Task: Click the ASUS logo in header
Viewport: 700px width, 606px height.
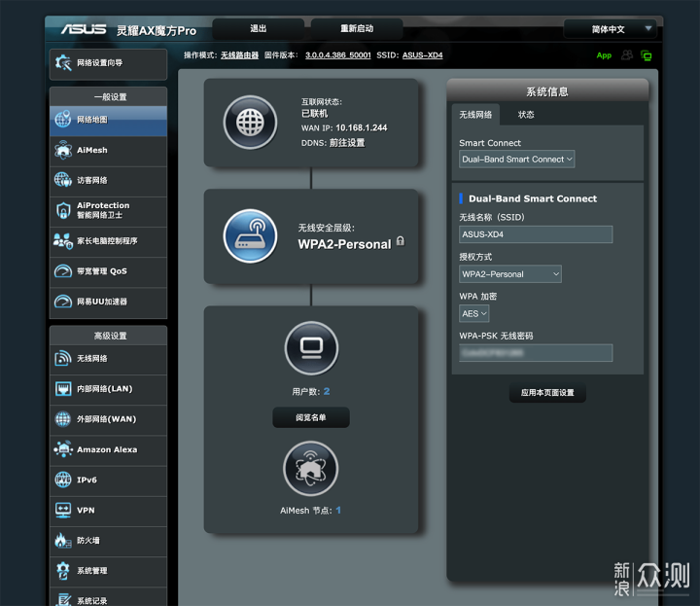Action: 84,29
